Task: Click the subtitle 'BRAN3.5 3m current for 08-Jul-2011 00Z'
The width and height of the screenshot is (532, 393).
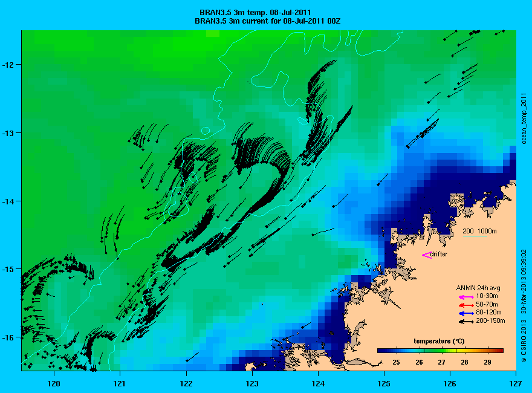Action: click(x=267, y=21)
